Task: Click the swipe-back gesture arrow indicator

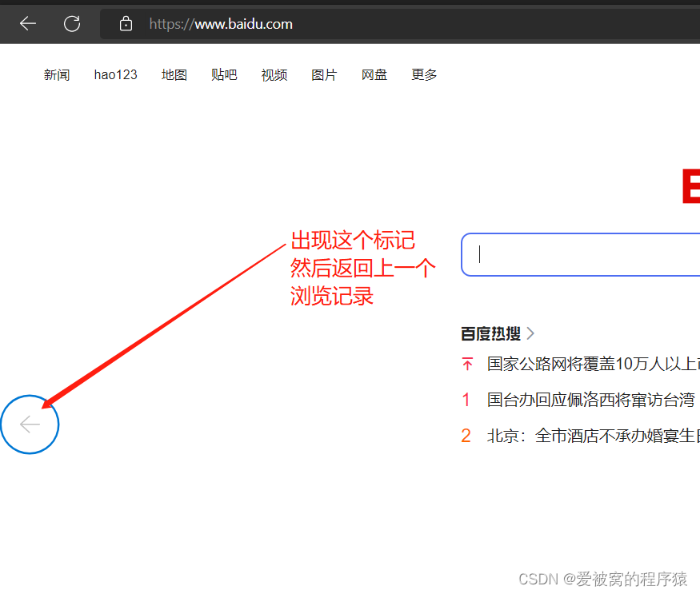Action: [x=30, y=425]
